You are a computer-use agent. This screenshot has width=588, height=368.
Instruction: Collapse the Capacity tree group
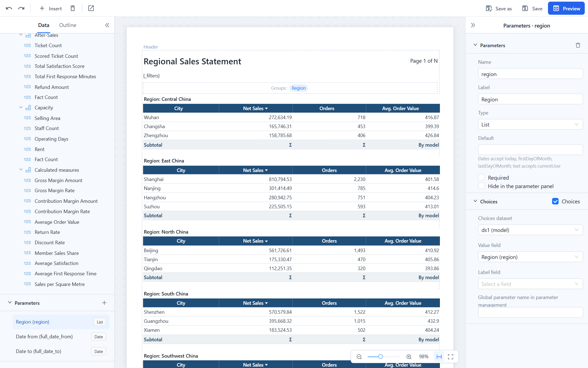click(21, 107)
